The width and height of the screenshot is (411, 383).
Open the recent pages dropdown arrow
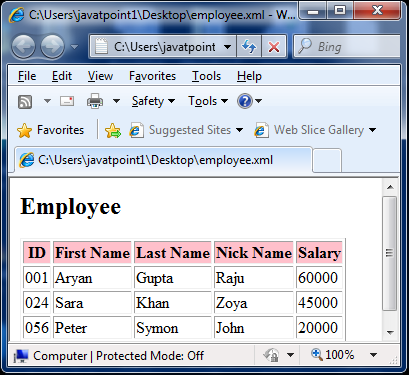(74, 47)
